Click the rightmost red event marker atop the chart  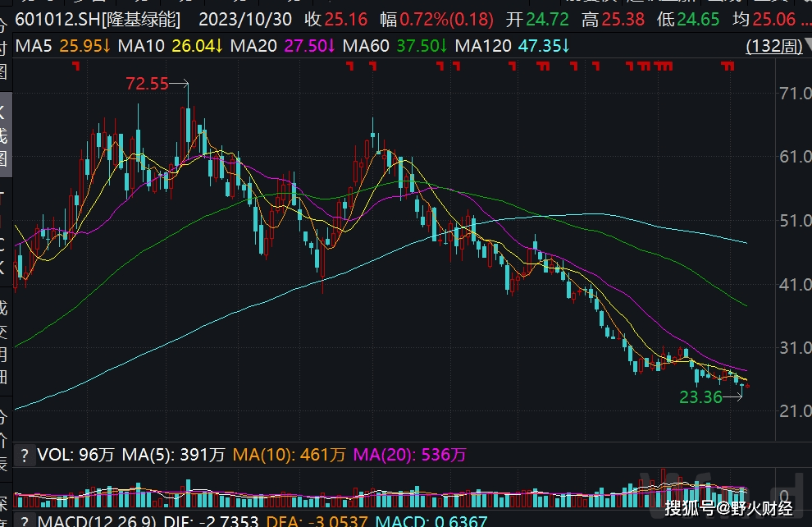(727, 66)
